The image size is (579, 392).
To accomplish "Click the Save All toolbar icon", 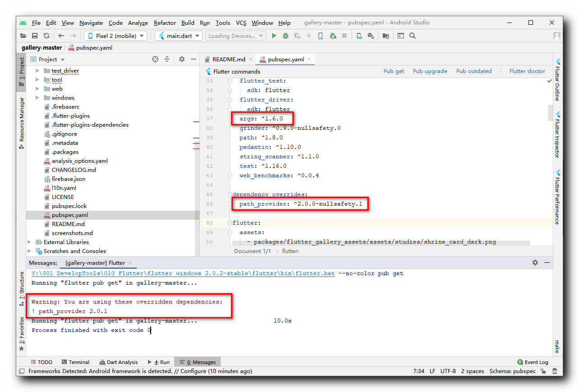I will pyautogui.click(x=35, y=36).
